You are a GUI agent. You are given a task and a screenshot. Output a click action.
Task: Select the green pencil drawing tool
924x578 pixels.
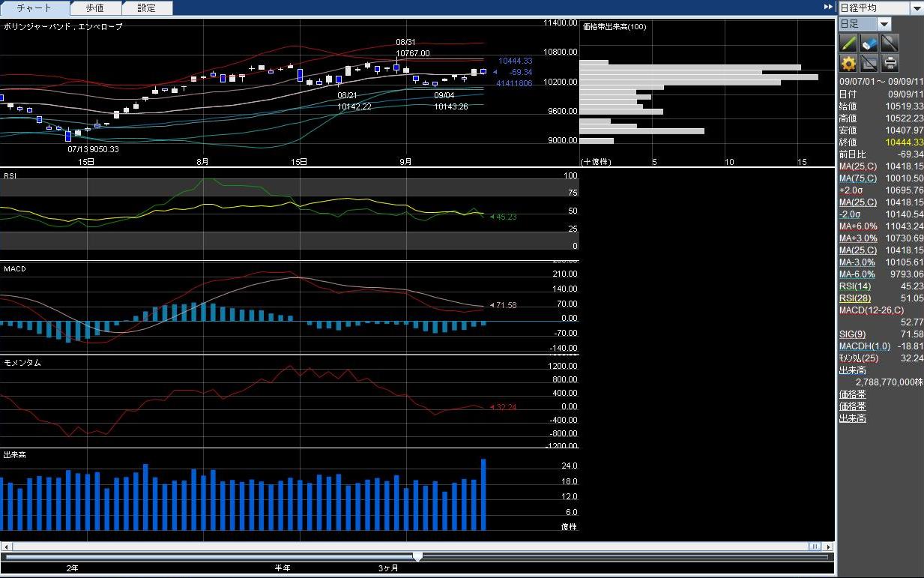coord(848,43)
